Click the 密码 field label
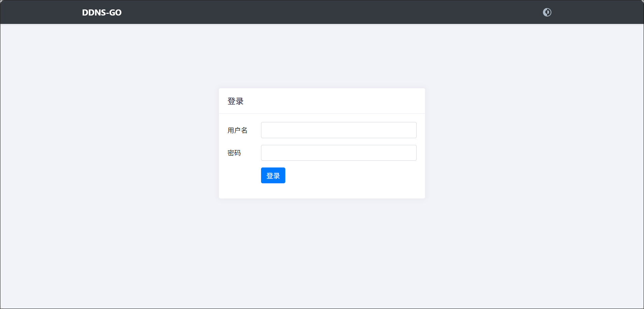The height and width of the screenshot is (309, 644). click(234, 153)
